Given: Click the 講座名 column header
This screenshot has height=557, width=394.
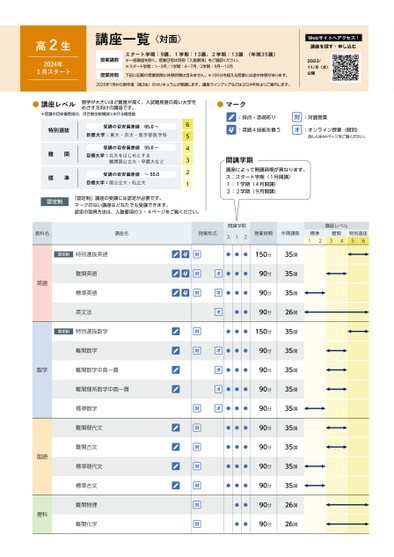Looking at the screenshot, I should pos(122,233).
